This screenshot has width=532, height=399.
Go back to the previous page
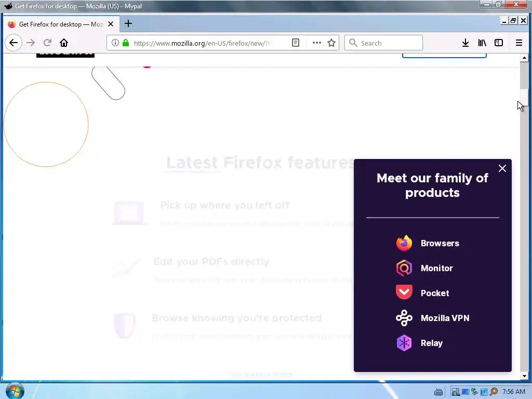(x=14, y=43)
